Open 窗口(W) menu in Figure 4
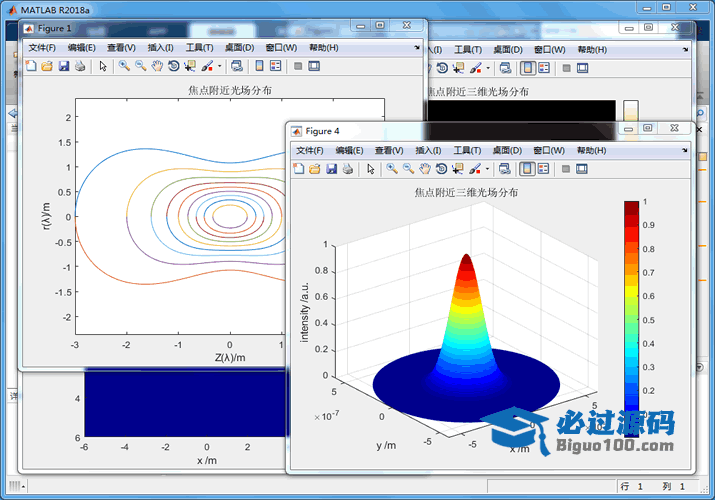The image size is (715, 500). pos(549,151)
